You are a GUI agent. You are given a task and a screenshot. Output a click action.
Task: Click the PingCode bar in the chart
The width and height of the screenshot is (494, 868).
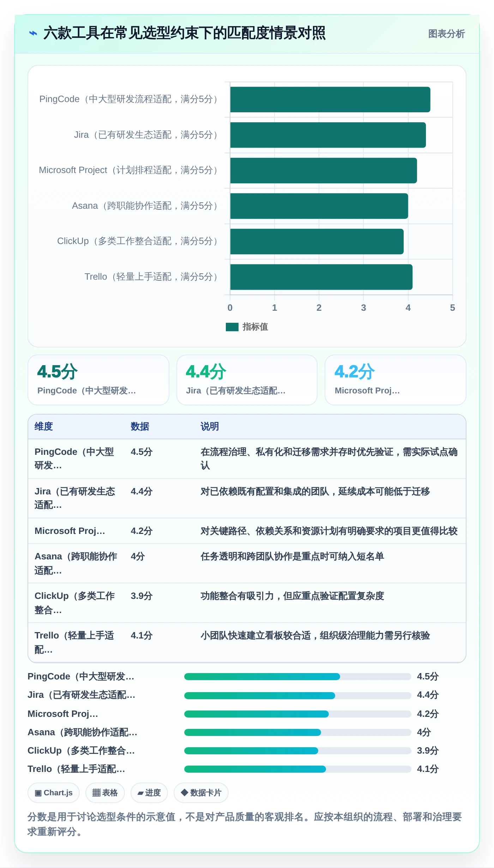point(330,100)
